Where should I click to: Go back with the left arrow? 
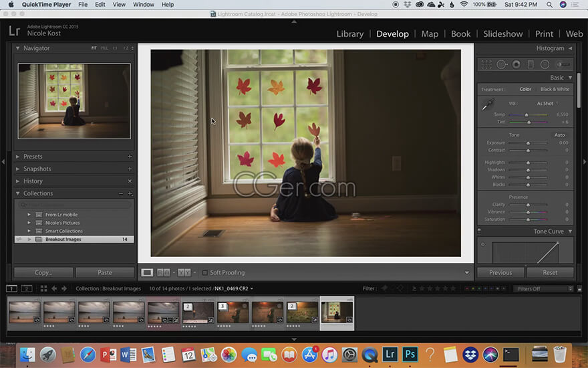[54, 288]
